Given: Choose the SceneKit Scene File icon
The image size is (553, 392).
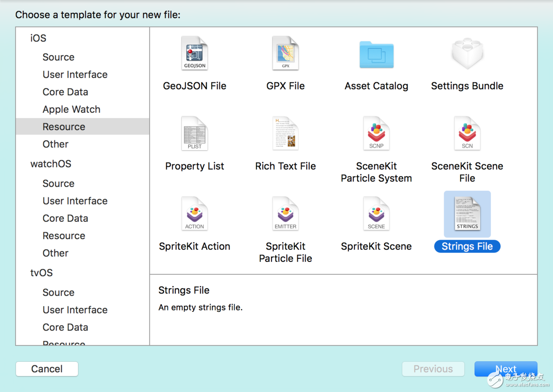Looking at the screenshot, I should (x=467, y=134).
